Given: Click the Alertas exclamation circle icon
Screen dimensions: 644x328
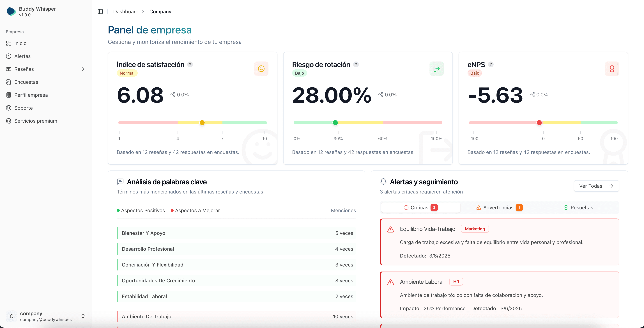Looking at the screenshot, I should (8, 56).
